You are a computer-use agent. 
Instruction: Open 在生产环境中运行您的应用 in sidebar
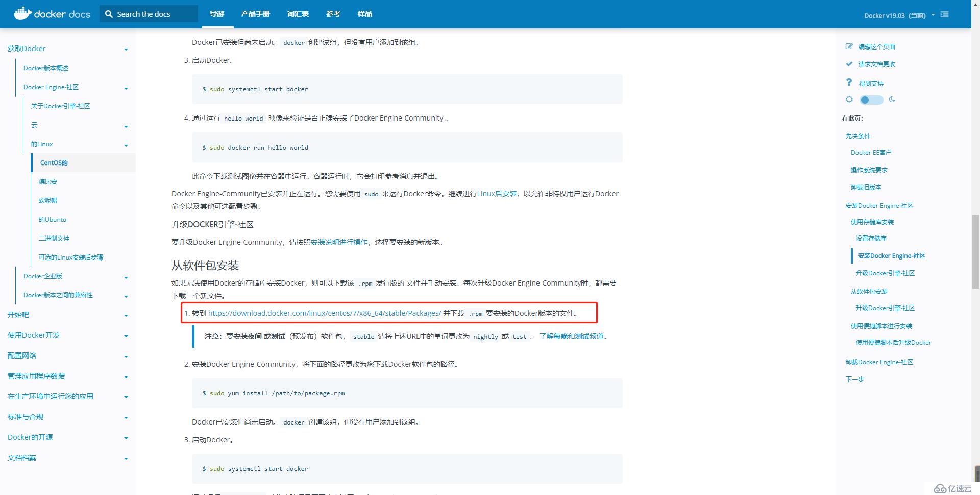tap(51, 396)
